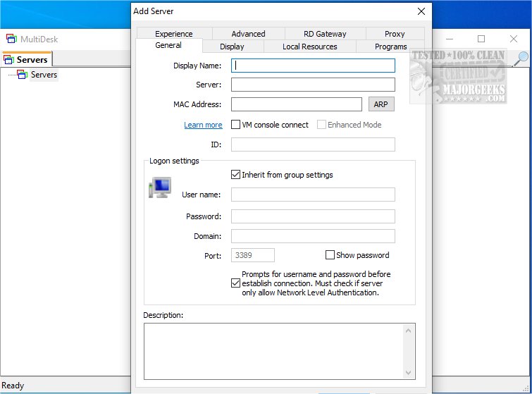Click the logon computer icon

pos(159,187)
